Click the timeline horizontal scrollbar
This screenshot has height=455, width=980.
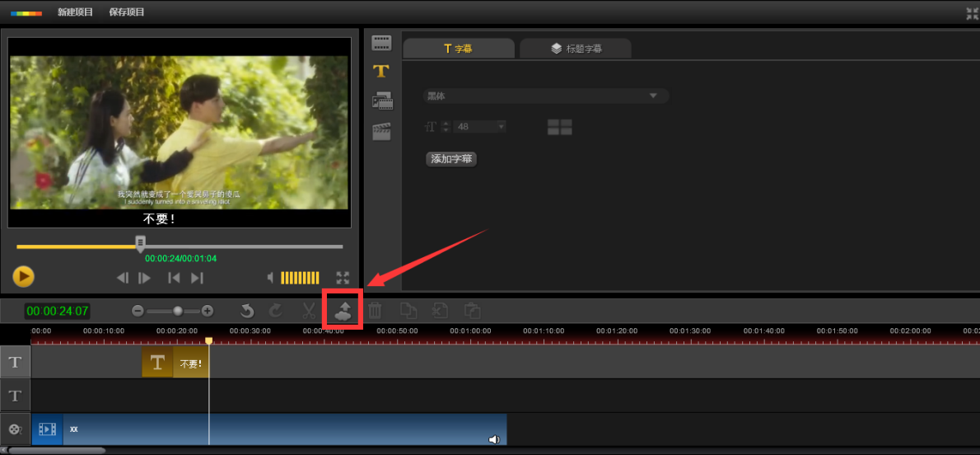(57, 450)
